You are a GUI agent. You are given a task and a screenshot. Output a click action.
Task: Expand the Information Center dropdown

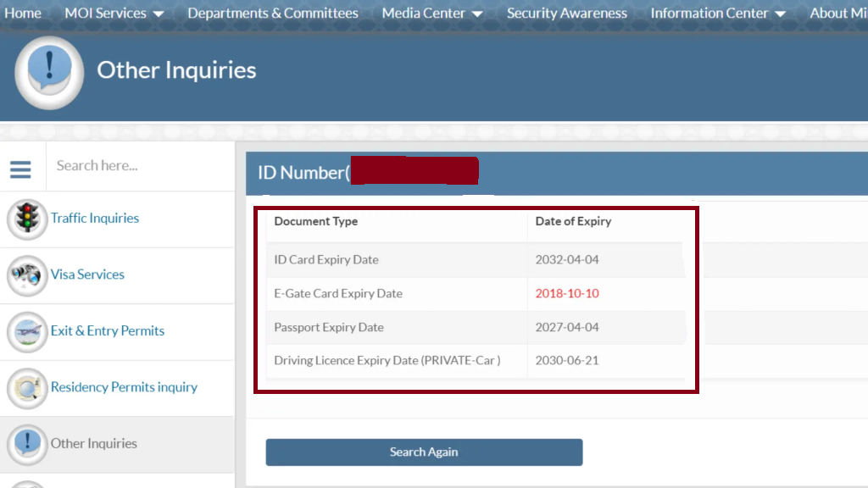pyautogui.click(x=717, y=13)
